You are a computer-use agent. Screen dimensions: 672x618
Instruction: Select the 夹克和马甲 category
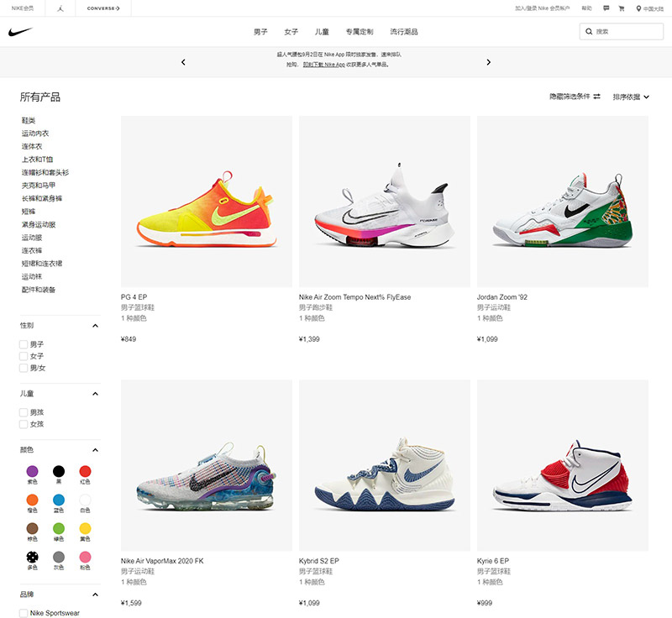(x=39, y=186)
